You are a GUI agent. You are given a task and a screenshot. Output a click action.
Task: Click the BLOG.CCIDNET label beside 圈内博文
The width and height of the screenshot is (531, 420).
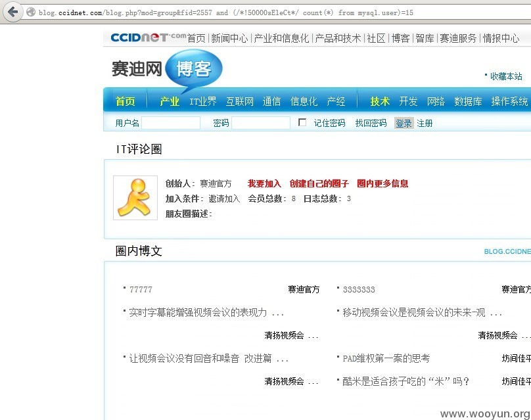[x=507, y=251]
